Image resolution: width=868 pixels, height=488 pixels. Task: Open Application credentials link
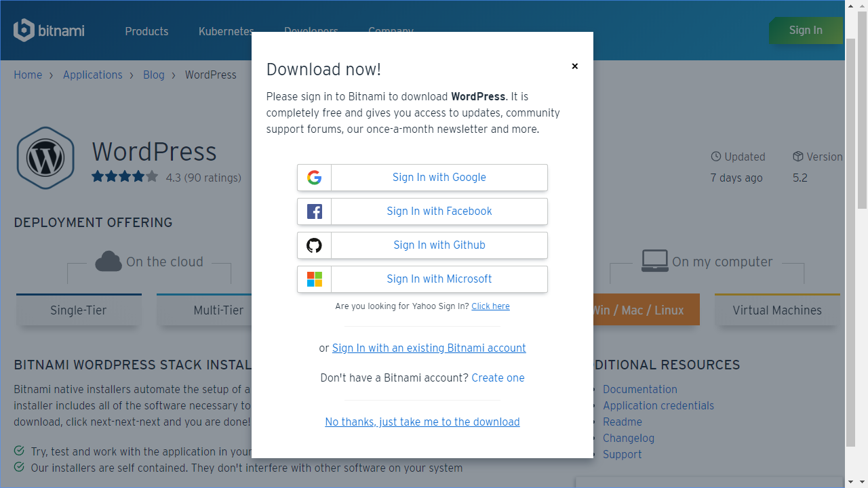(658, 405)
